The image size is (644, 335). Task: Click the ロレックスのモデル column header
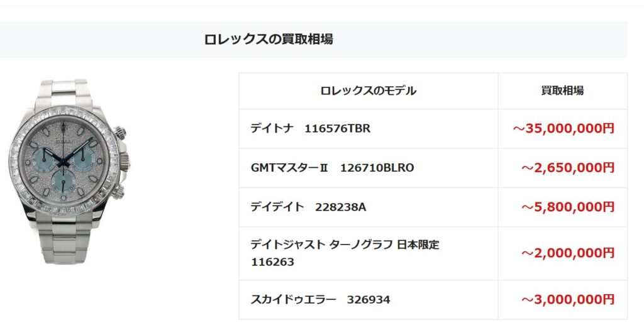[368, 91]
